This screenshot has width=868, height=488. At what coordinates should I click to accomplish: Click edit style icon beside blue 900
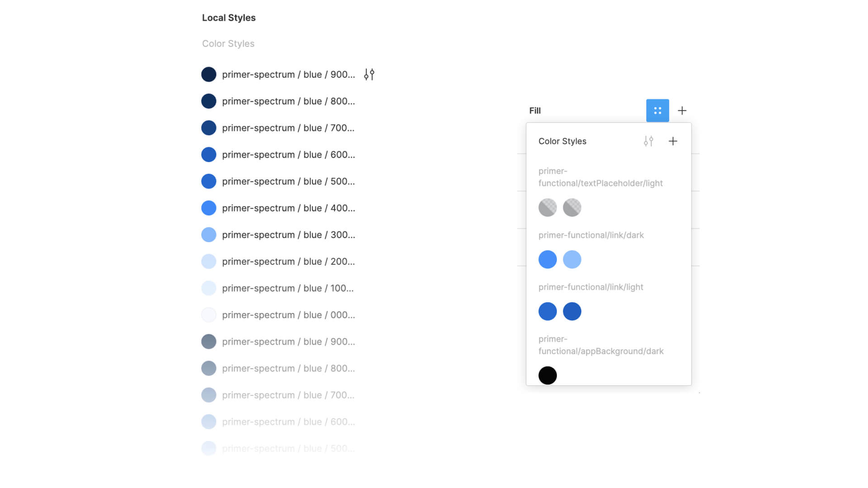pyautogui.click(x=369, y=74)
